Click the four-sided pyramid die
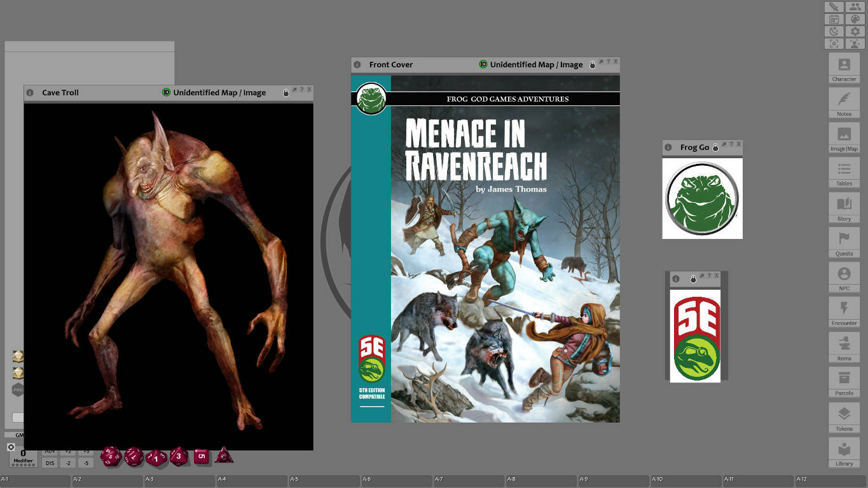This screenshot has width=868, height=488. 223,456
